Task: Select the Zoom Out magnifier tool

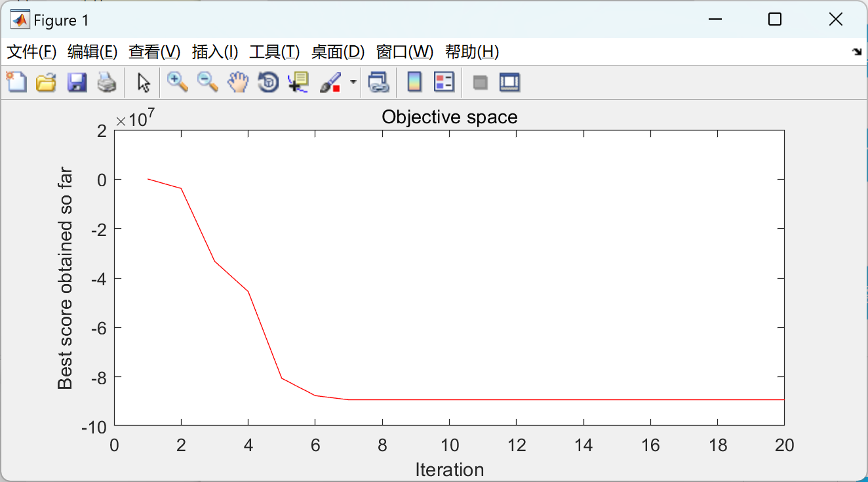Action: click(x=208, y=82)
